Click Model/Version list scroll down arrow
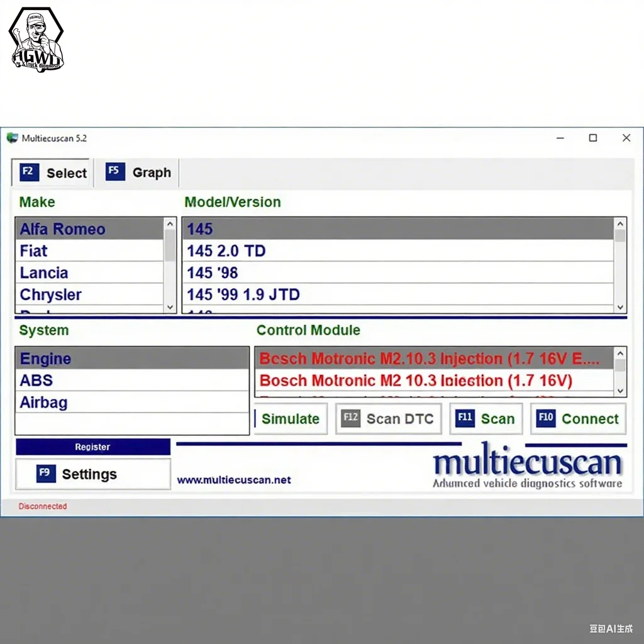Image resolution: width=644 pixels, height=644 pixels. [620, 307]
